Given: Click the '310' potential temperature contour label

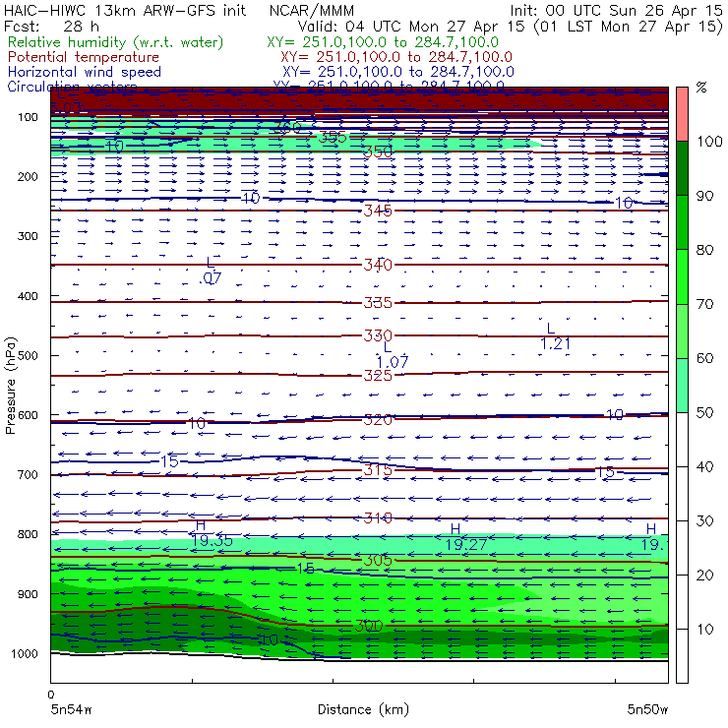Looking at the screenshot, I should [378, 517].
